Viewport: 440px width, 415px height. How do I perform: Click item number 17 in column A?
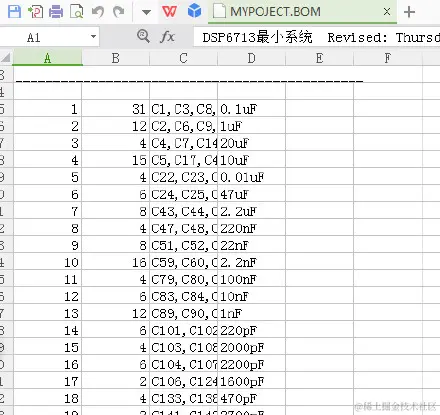[x=48, y=381]
